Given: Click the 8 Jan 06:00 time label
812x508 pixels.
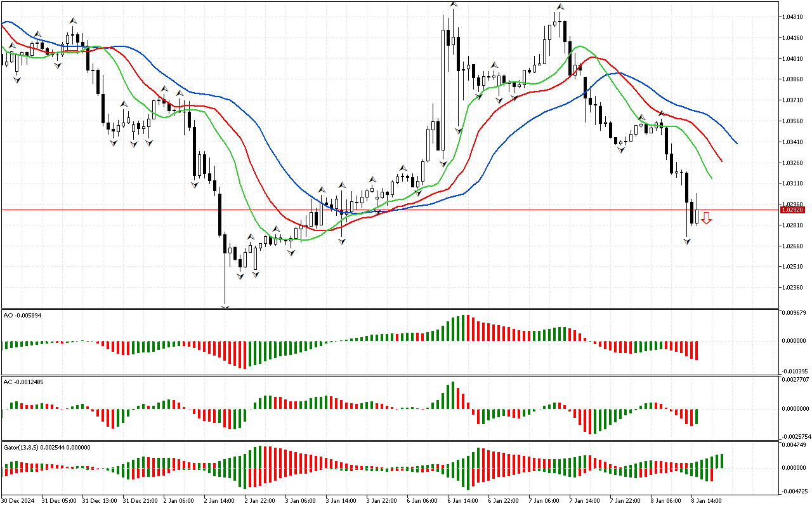Looking at the screenshot, I should [x=666, y=500].
